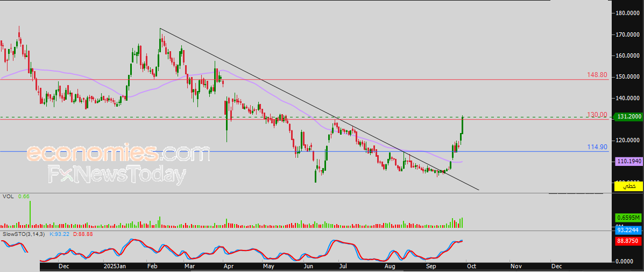This screenshot has height=272, width=644.
Task: Click the latest green candle near 131
Action: [x=463, y=124]
